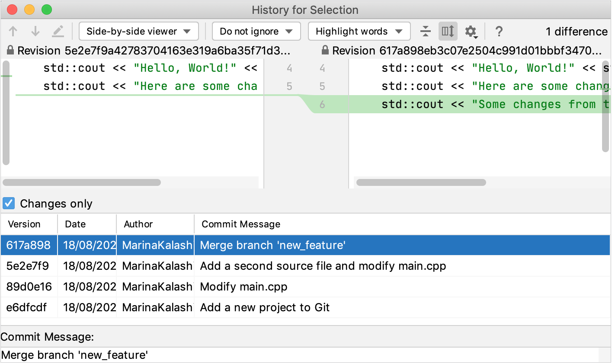Open the diff settings gear icon
This screenshot has height=364, width=612.
(x=471, y=31)
